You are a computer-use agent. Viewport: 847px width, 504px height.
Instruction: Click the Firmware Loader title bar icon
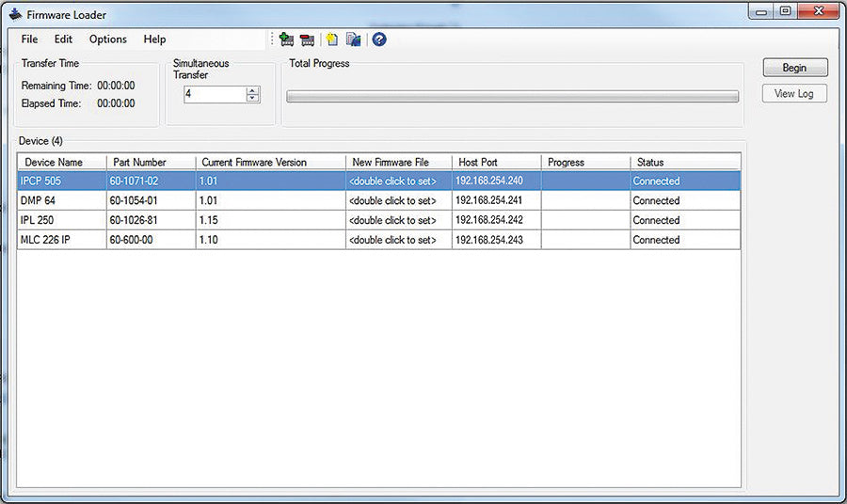[16, 14]
